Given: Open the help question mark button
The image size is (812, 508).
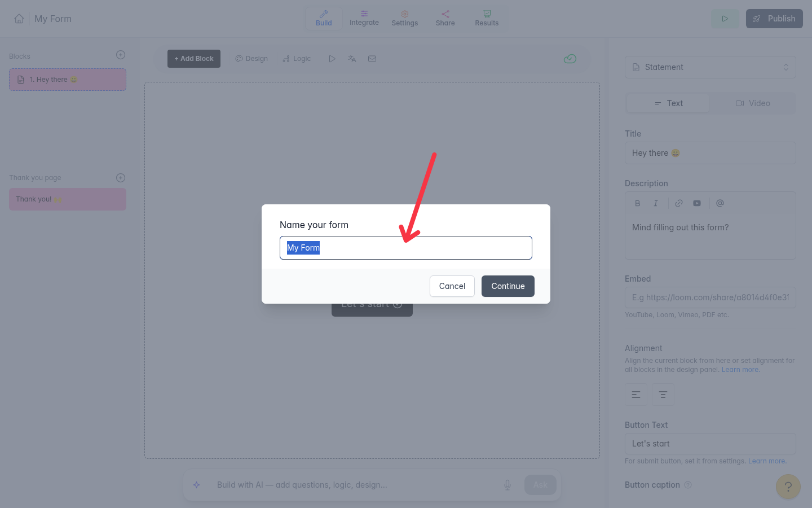Looking at the screenshot, I should [x=788, y=487].
